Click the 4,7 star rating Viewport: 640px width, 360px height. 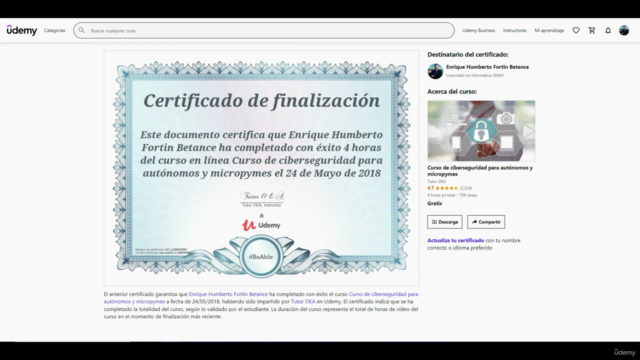(443, 188)
